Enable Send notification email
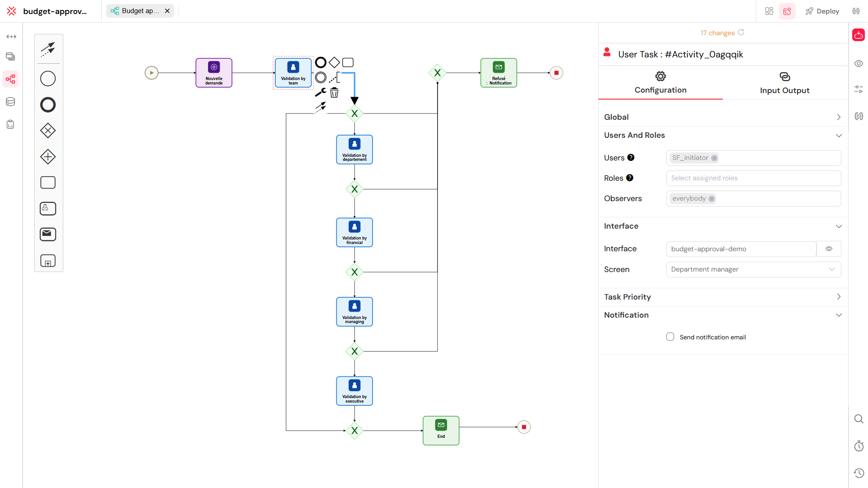The image size is (868, 488). coord(670,337)
